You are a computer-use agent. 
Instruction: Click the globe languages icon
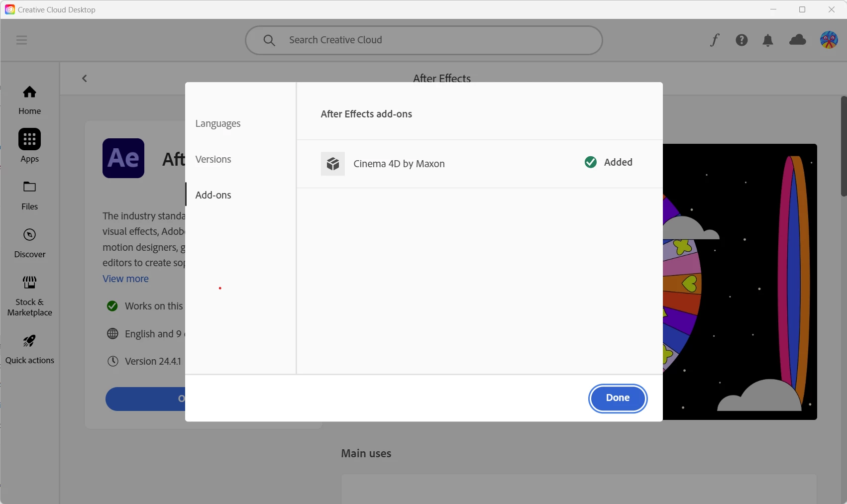coord(112,334)
